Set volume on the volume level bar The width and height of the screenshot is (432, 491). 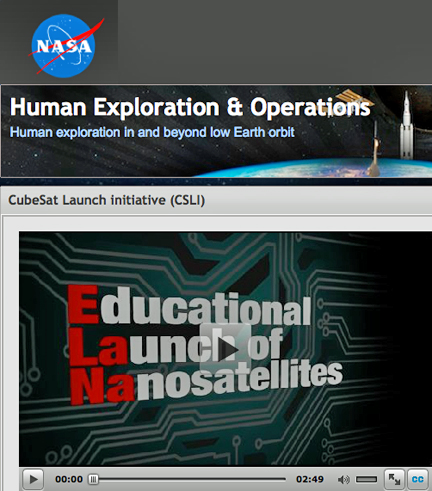pyautogui.click(x=366, y=479)
